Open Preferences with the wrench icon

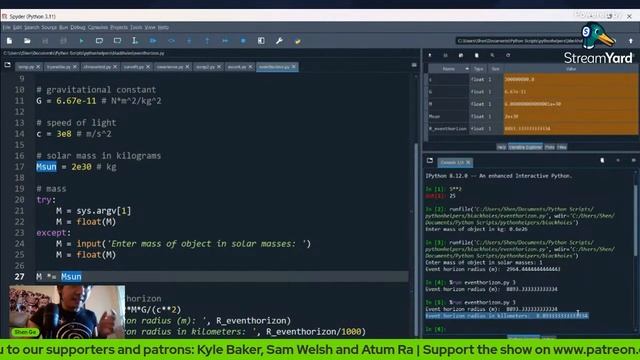point(279,41)
